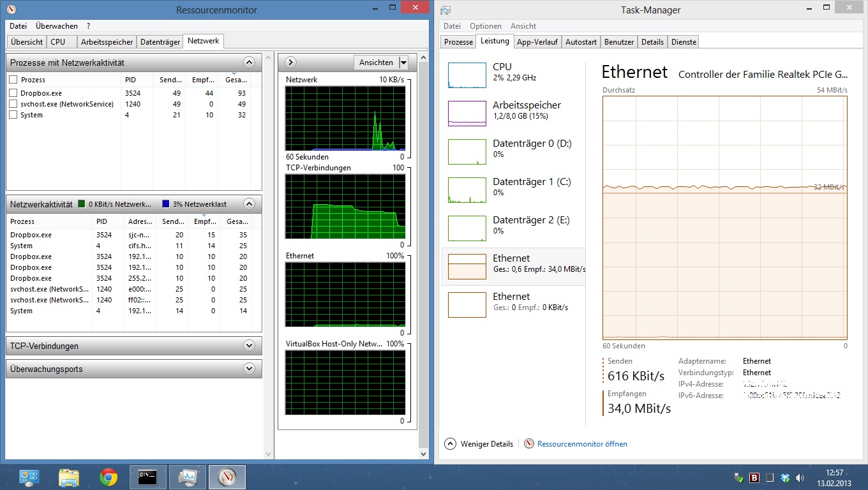
Task: Expand the TCP-Verbindungen section
Action: tap(249, 346)
